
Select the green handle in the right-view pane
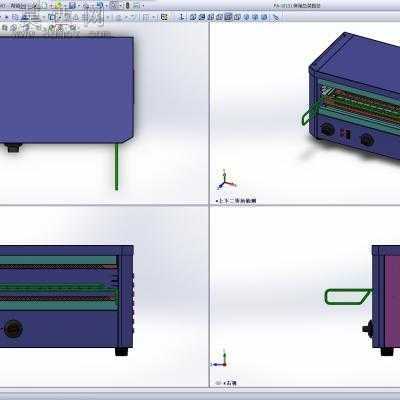pyautogui.click(x=348, y=297)
